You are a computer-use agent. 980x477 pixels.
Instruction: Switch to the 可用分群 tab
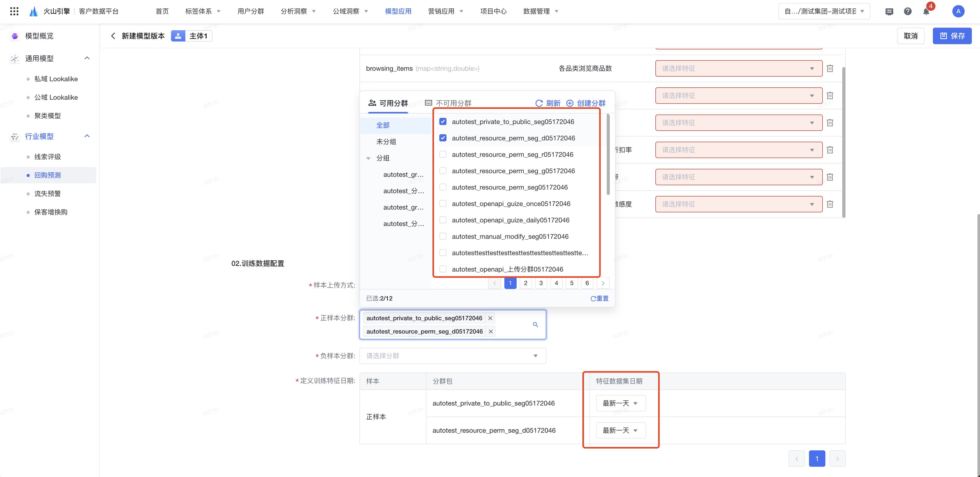[388, 103]
